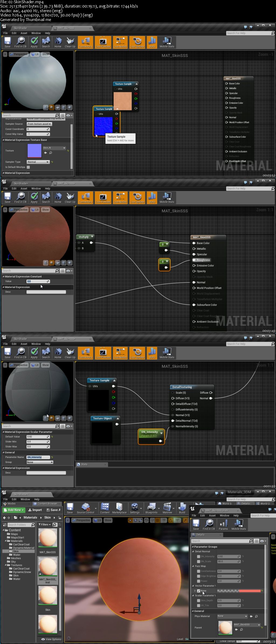Viewport: 276px width, 644px height.
Task: Enable the DN_Scale override checkbox
Action: pyautogui.click(x=198, y=561)
